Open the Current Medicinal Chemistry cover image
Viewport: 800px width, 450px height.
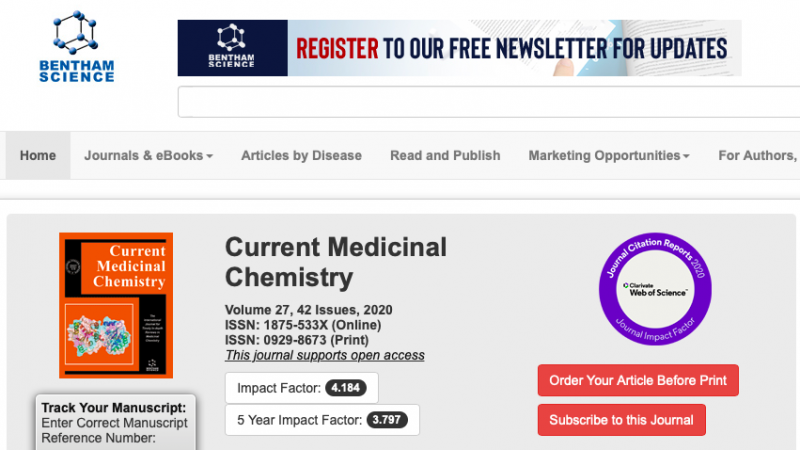click(x=116, y=305)
